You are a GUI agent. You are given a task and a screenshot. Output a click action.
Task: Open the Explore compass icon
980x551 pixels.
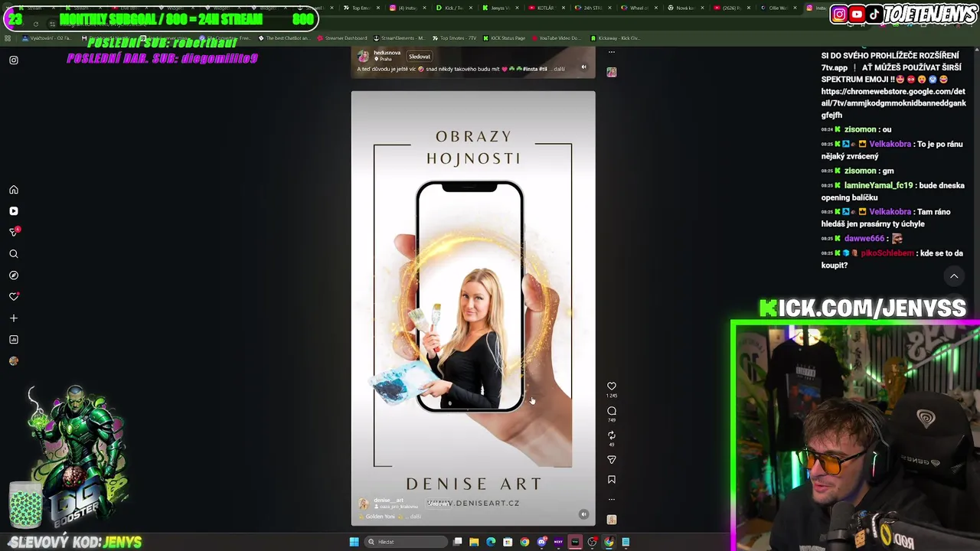point(14,275)
